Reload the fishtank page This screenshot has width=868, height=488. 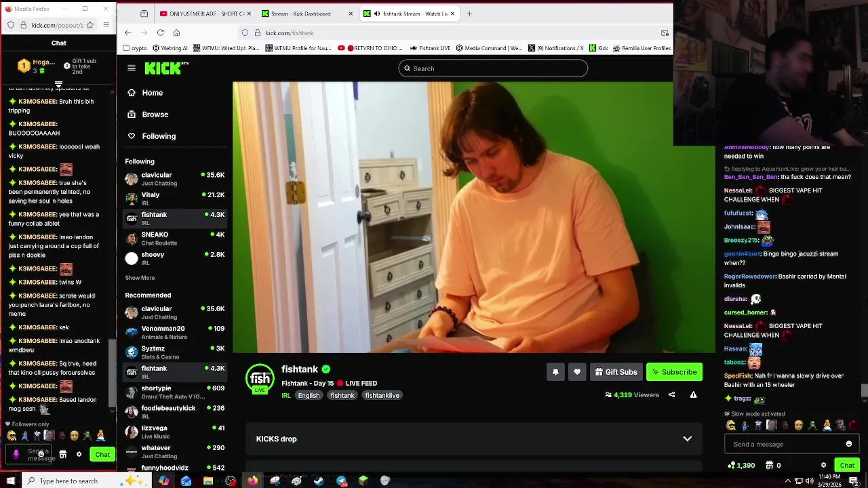[160, 33]
